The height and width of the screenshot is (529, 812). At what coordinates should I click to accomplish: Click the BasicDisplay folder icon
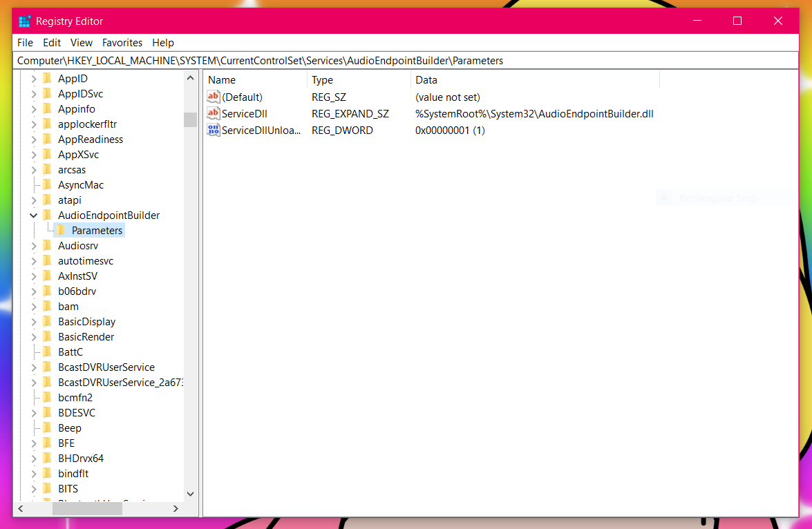click(x=48, y=321)
